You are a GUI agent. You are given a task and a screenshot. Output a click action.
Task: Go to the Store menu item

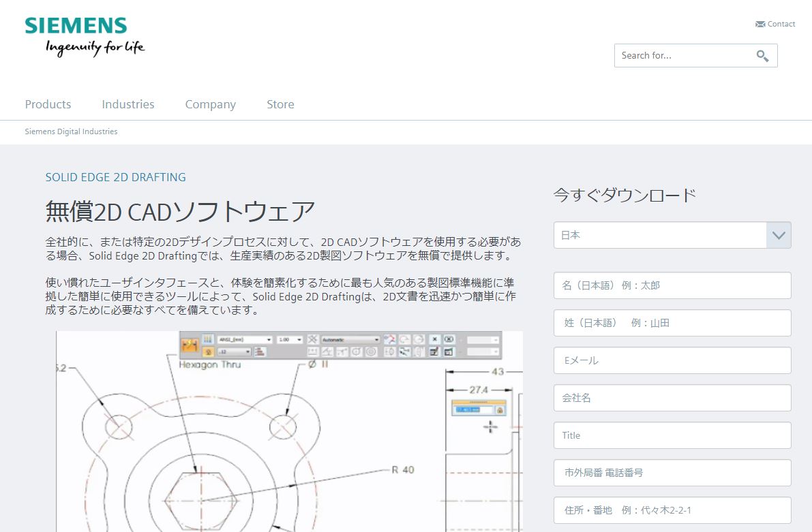click(x=280, y=104)
